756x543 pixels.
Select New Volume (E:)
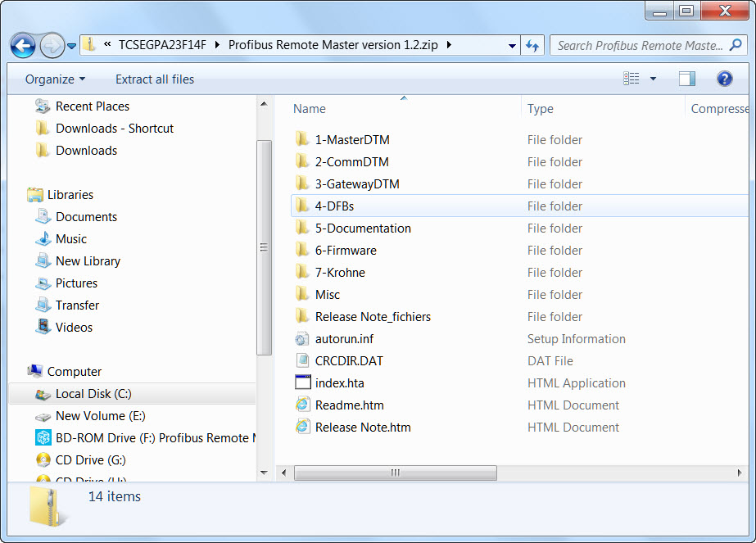pos(90,416)
